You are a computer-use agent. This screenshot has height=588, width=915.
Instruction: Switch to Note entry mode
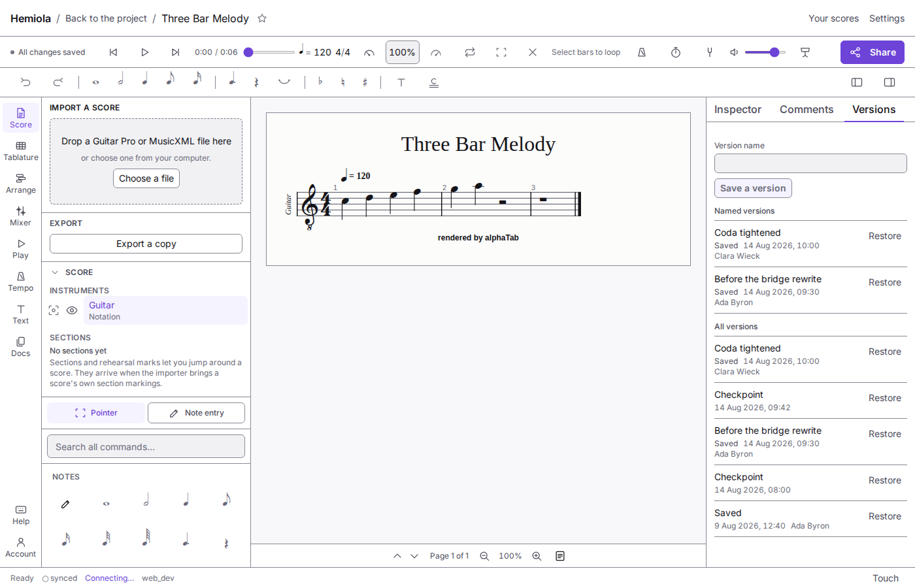196,413
